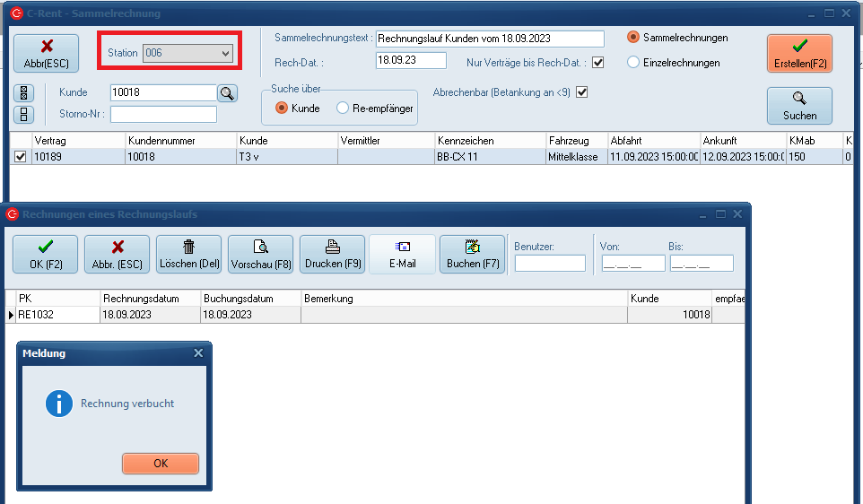The height and width of the screenshot is (504, 863).
Task: Click the Löschen (Del) trash button
Action: pos(188,254)
